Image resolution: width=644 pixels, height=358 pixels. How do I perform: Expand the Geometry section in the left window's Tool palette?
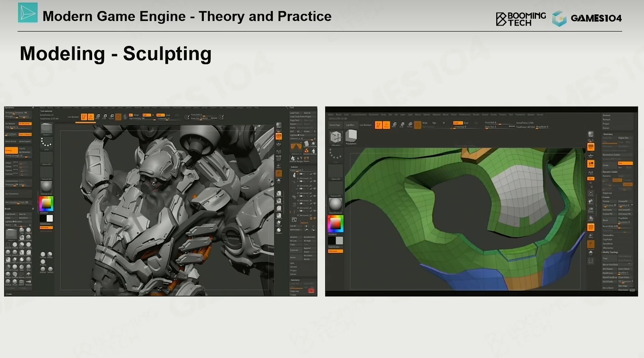[x=296, y=280]
